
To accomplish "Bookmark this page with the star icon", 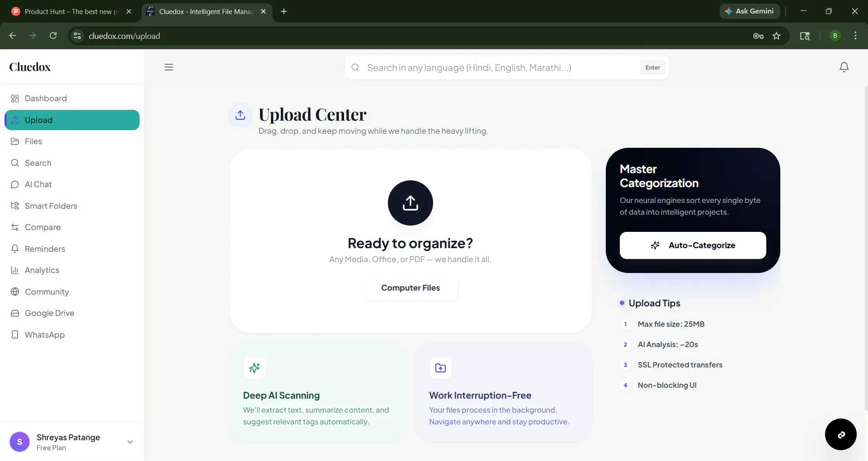I will (x=777, y=36).
